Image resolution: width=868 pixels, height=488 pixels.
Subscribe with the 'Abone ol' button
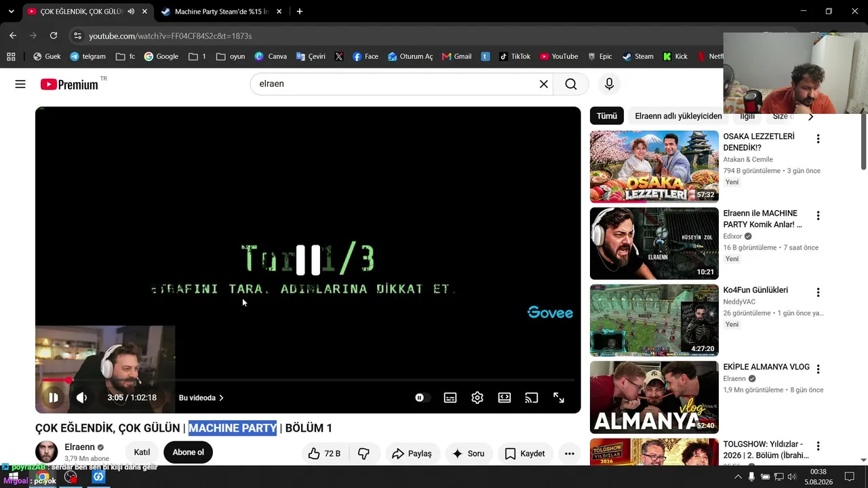(x=189, y=452)
